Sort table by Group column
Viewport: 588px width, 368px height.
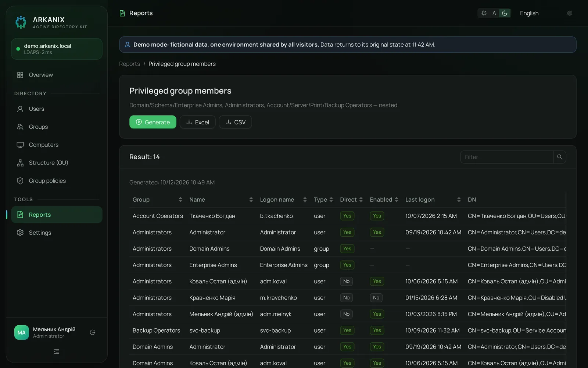(x=157, y=199)
